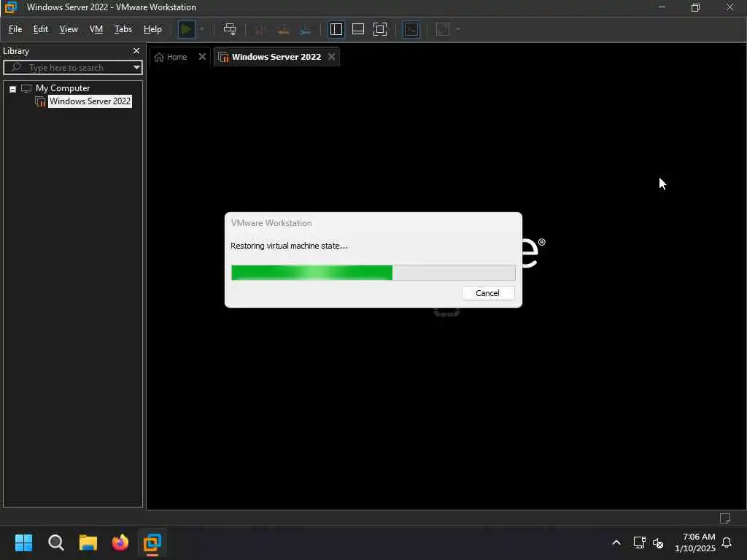
Task: Click VMware Workstation taskbar icon
Action: (x=152, y=542)
